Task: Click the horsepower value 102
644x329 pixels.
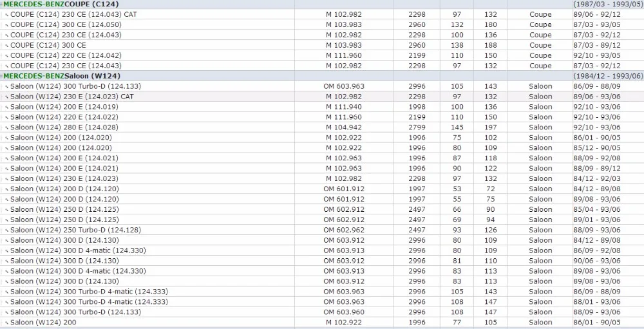Action: pos(490,138)
